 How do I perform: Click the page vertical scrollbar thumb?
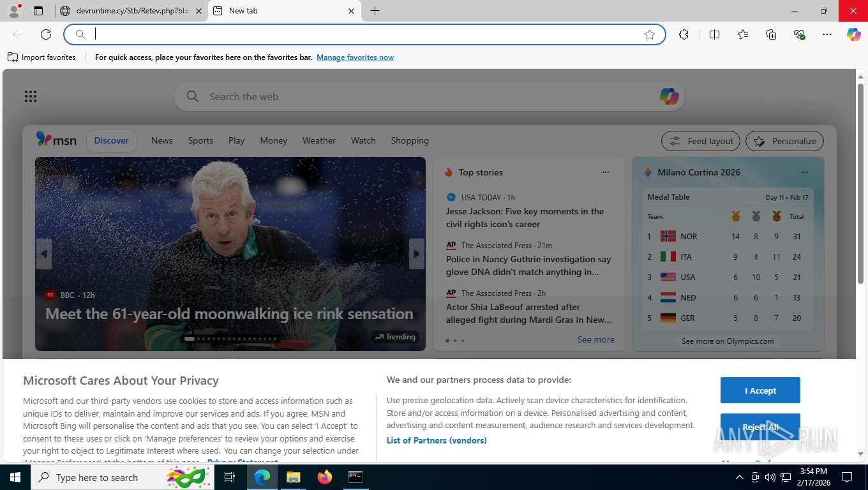[x=860, y=183]
